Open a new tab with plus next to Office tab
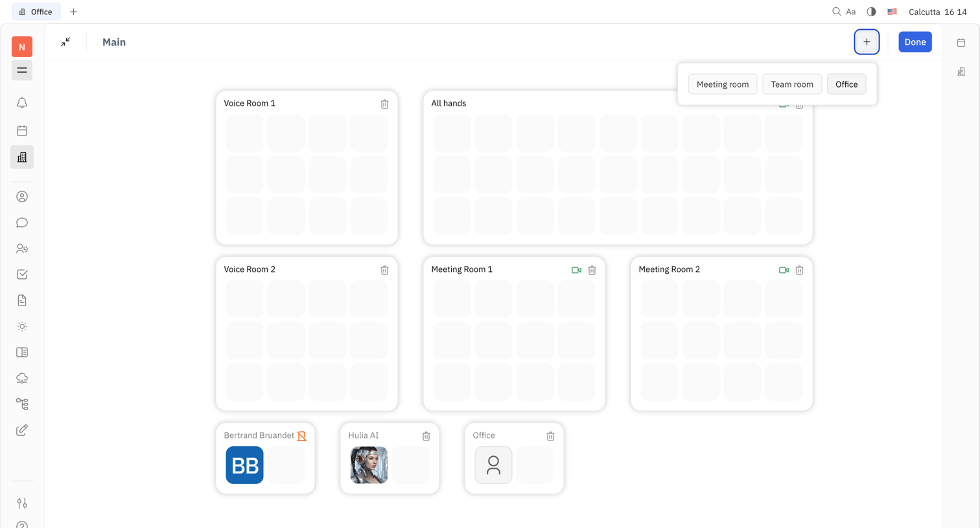This screenshot has width=980, height=528. pos(73,12)
